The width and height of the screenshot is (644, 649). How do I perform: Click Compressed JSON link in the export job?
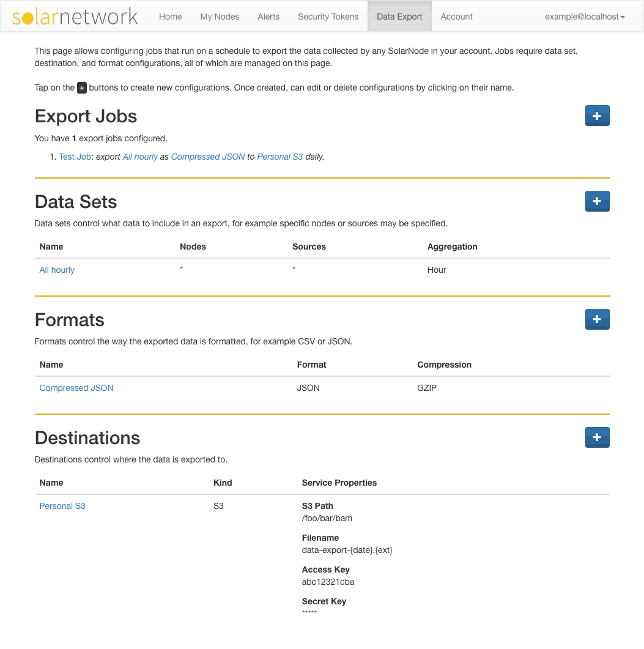point(208,157)
